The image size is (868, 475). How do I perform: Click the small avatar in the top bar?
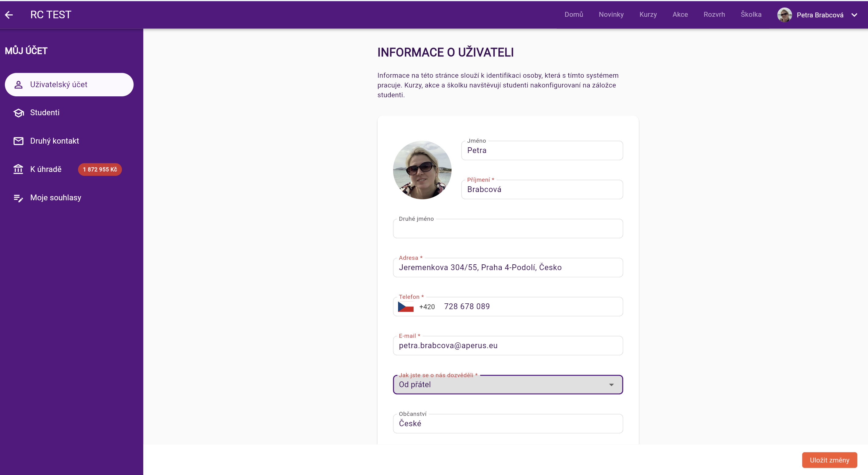(784, 15)
